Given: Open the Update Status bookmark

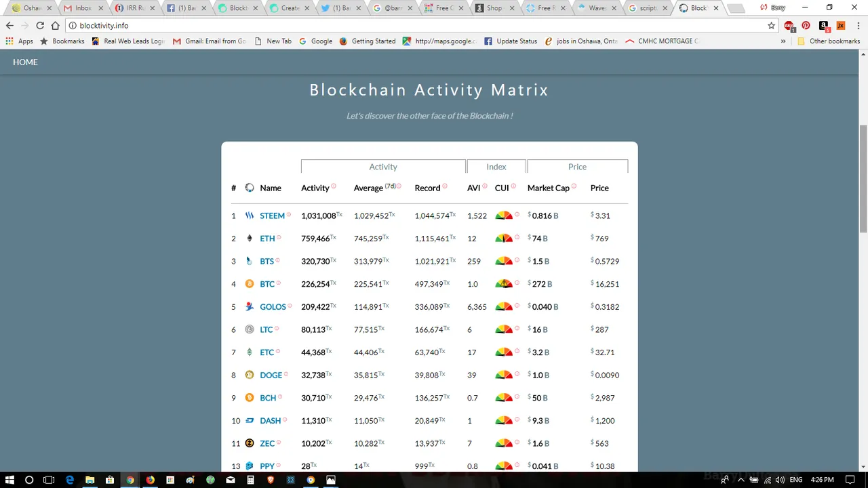Looking at the screenshot, I should pos(510,41).
